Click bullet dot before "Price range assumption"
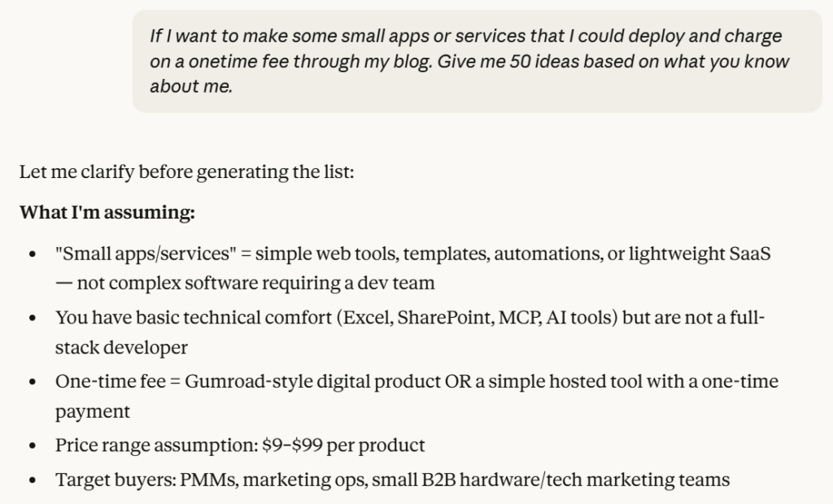This screenshot has width=833, height=504. (32, 446)
